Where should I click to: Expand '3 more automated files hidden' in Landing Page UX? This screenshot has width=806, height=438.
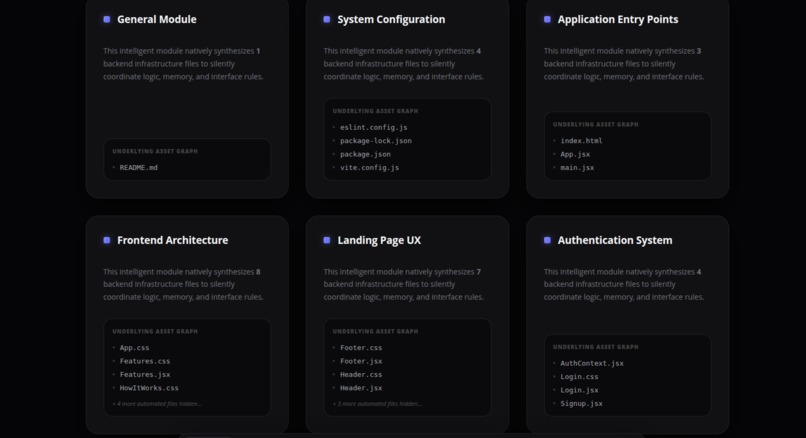tap(377, 404)
